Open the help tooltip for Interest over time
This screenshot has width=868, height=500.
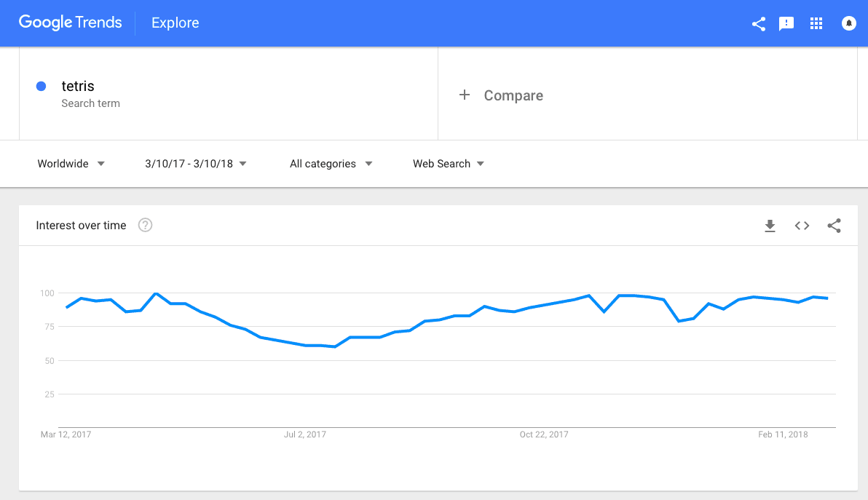coord(145,225)
